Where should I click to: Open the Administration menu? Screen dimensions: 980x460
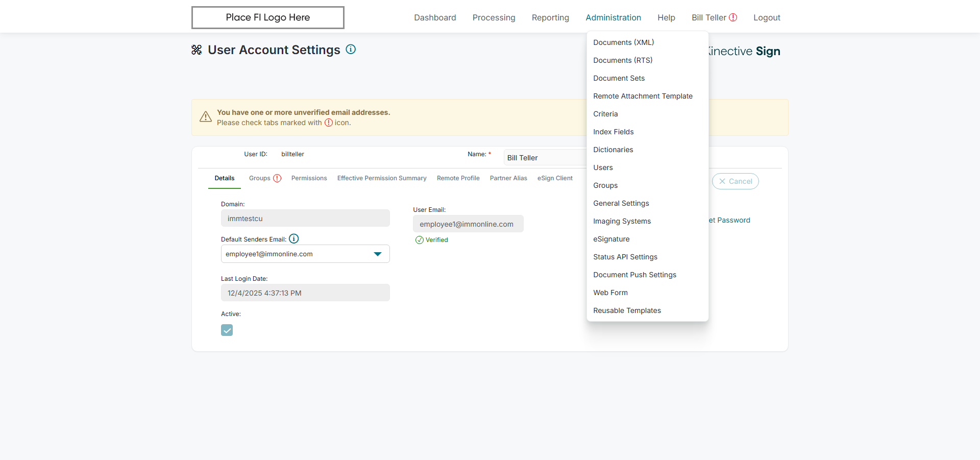click(613, 17)
